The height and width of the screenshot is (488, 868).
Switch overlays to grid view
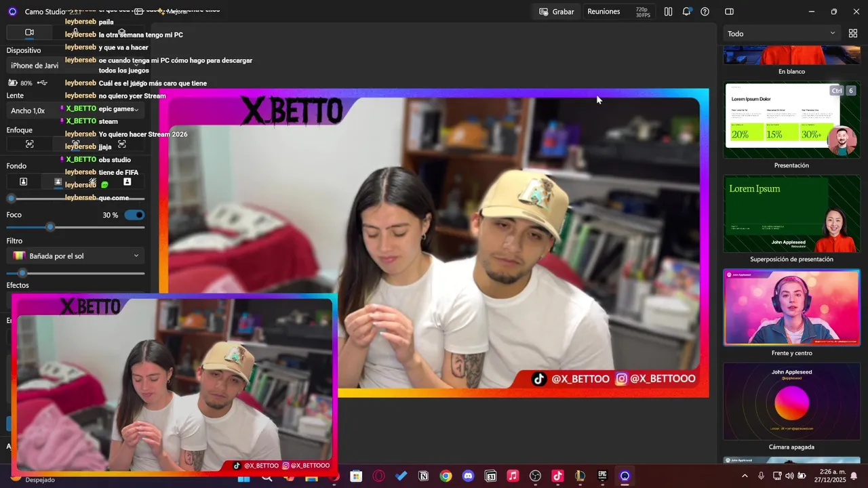click(853, 33)
